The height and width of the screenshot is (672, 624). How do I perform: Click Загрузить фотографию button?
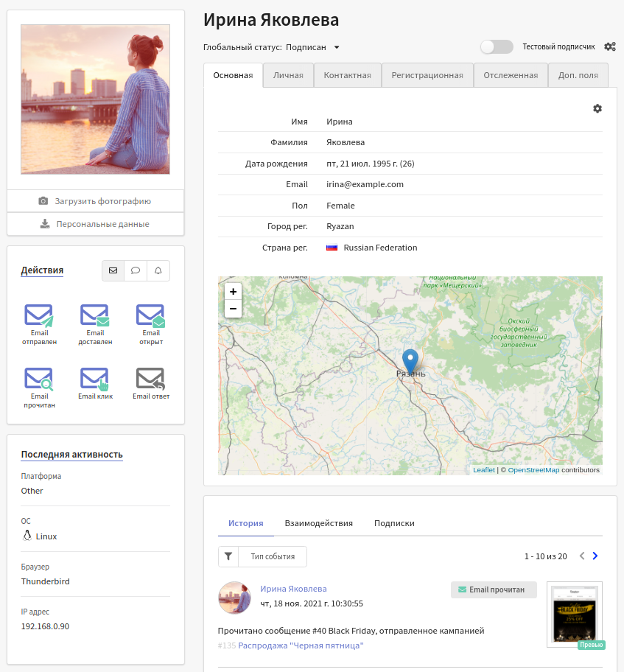click(x=95, y=201)
